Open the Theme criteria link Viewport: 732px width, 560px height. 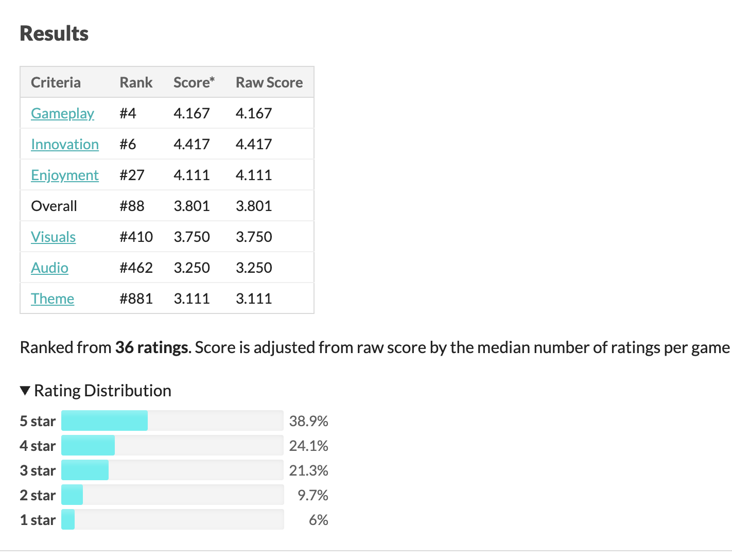point(53,299)
